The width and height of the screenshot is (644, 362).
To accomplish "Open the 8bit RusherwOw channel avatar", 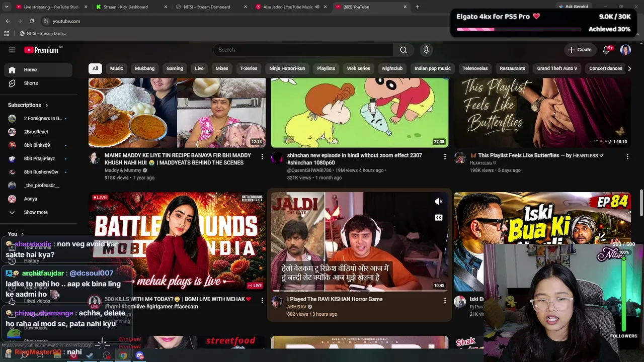I will [12, 172].
